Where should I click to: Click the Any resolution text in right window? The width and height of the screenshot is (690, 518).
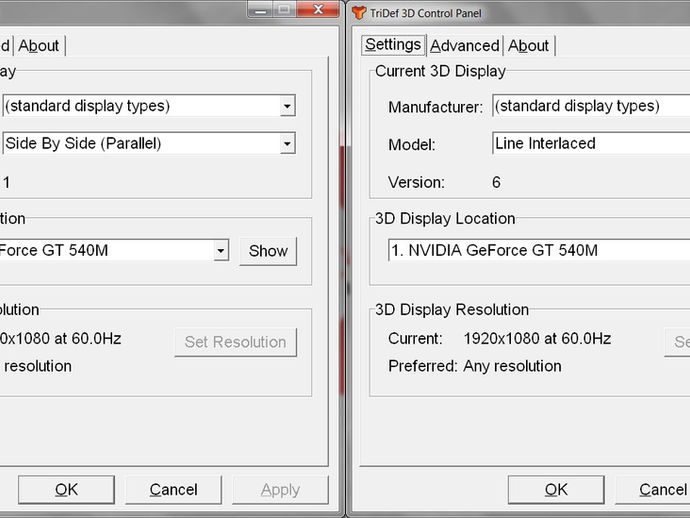pos(512,366)
